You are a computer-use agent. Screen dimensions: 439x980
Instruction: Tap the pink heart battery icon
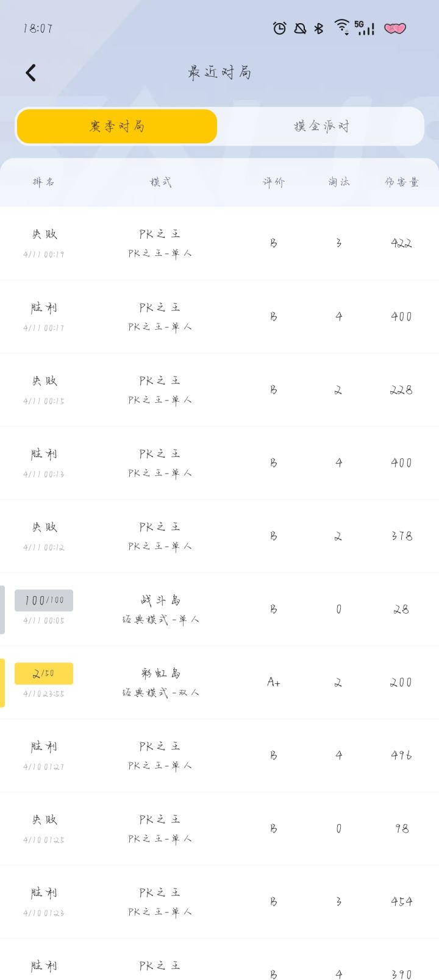click(x=394, y=28)
